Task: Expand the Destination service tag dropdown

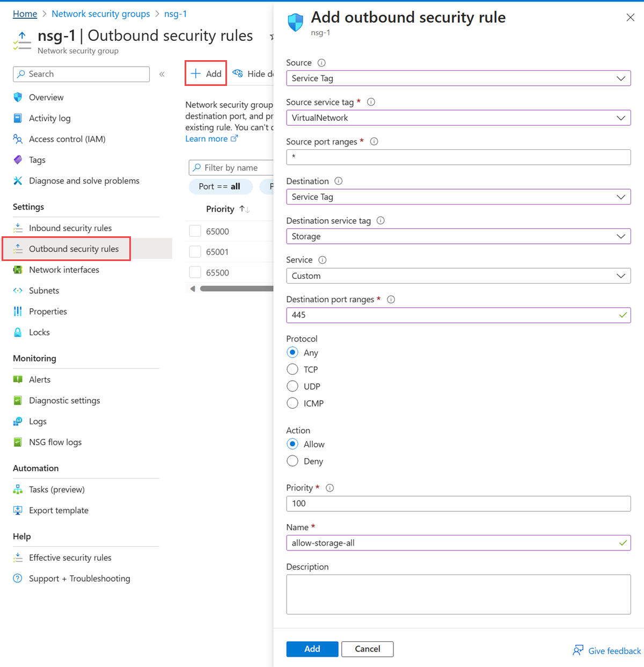Action: (x=458, y=236)
